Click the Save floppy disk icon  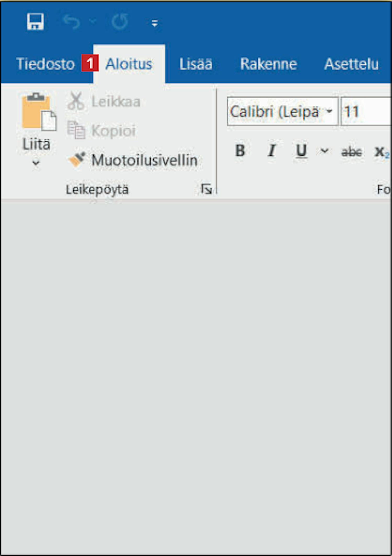pyautogui.click(x=35, y=21)
